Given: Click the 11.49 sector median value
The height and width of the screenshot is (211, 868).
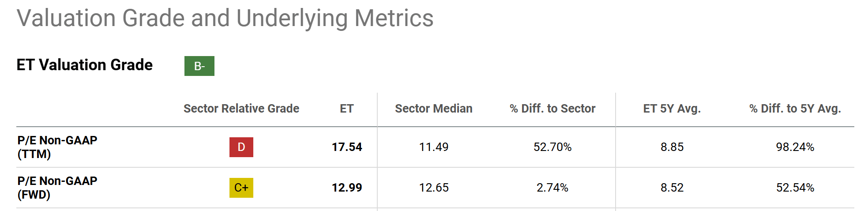Looking at the screenshot, I should coord(433,147).
